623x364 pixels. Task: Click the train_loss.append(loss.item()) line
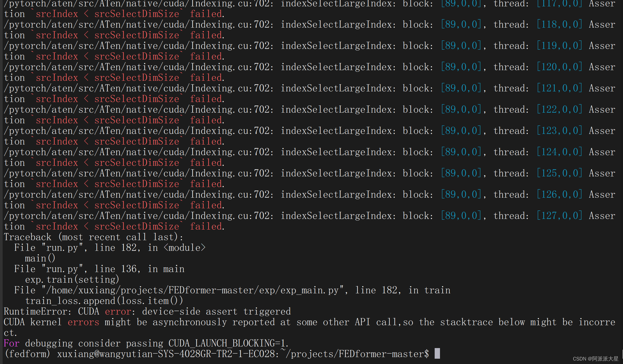[104, 301]
